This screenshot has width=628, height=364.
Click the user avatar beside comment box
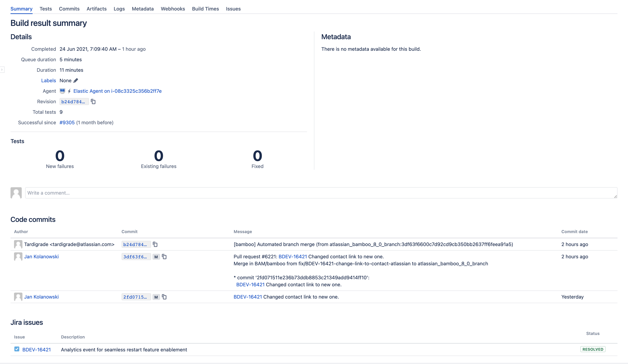click(16, 193)
